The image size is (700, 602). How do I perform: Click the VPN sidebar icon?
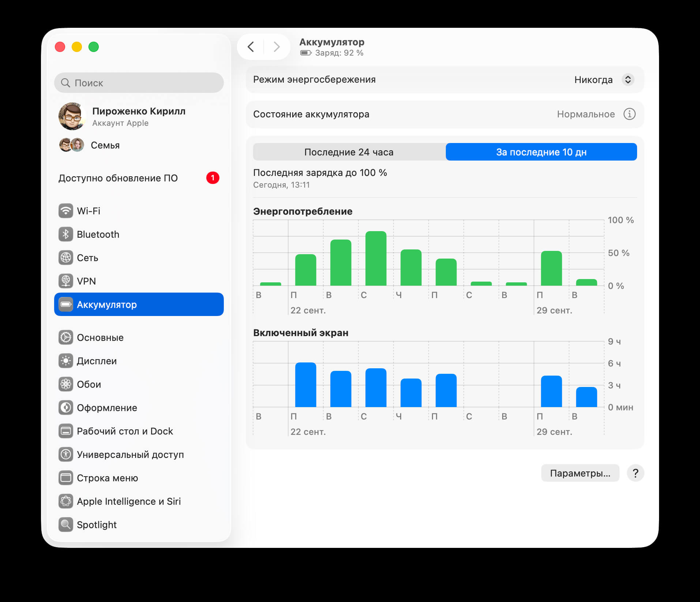66,281
